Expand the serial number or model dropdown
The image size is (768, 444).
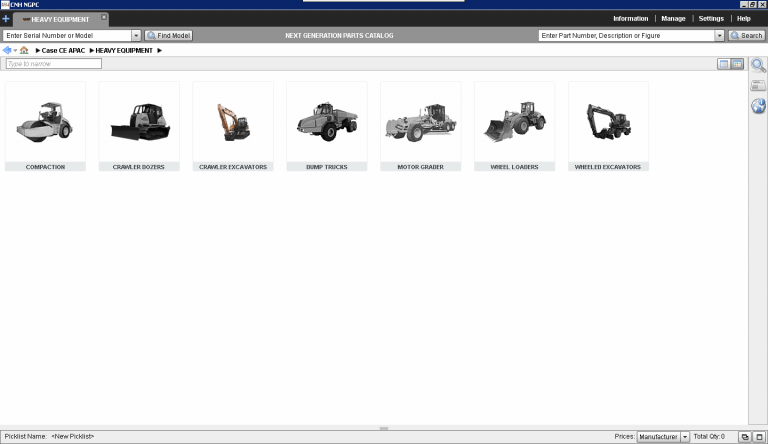[136, 36]
